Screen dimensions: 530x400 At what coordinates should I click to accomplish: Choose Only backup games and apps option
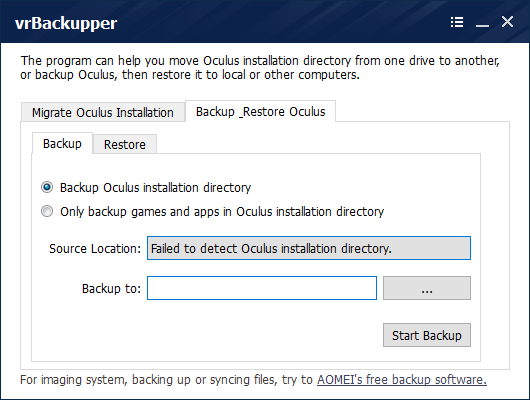(x=212, y=211)
